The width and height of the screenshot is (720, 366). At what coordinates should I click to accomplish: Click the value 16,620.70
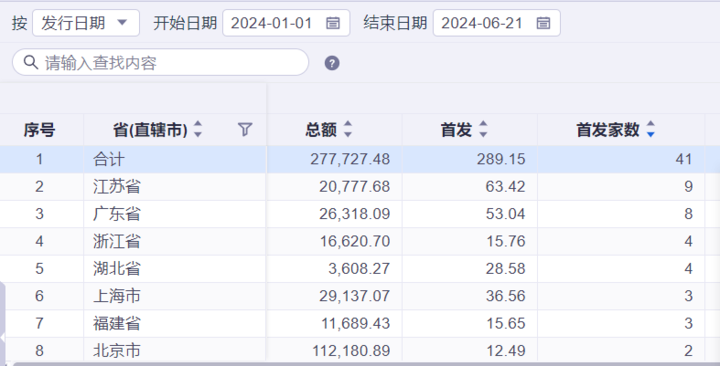pyautogui.click(x=354, y=241)
